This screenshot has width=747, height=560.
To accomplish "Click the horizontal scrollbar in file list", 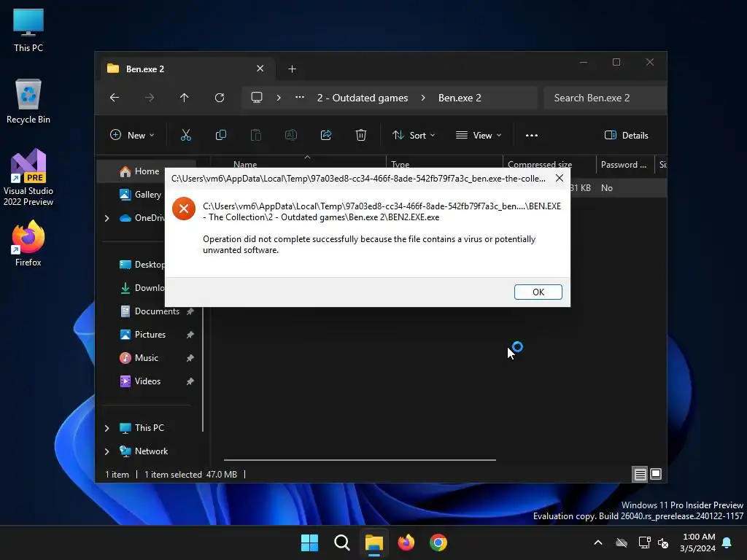I will tap(360, 460).
